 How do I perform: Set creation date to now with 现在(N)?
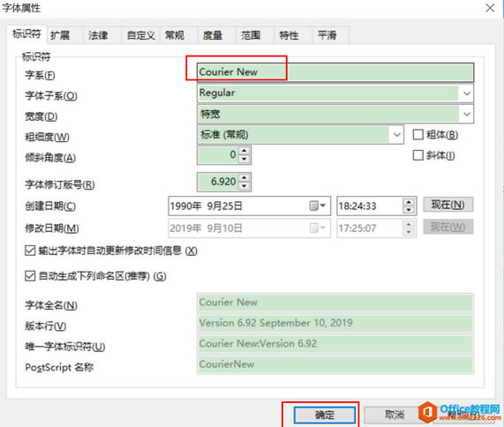pyautogui.click(x=448, y=205)
